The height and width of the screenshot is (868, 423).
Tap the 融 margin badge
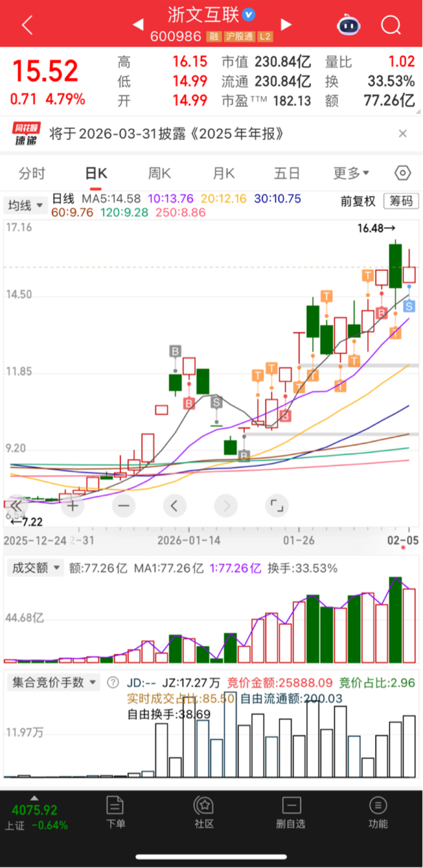pyautogui.click(x=213, y=37)
